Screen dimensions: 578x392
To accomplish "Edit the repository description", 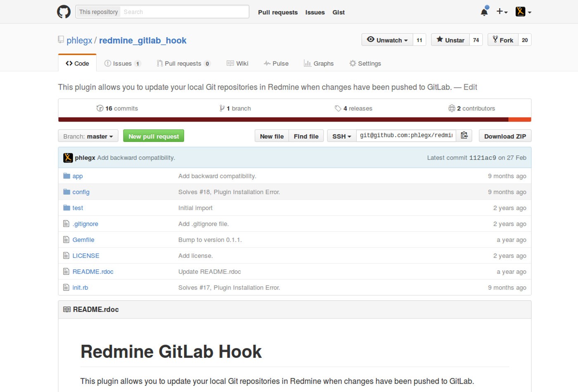I will tap(470, 87).
